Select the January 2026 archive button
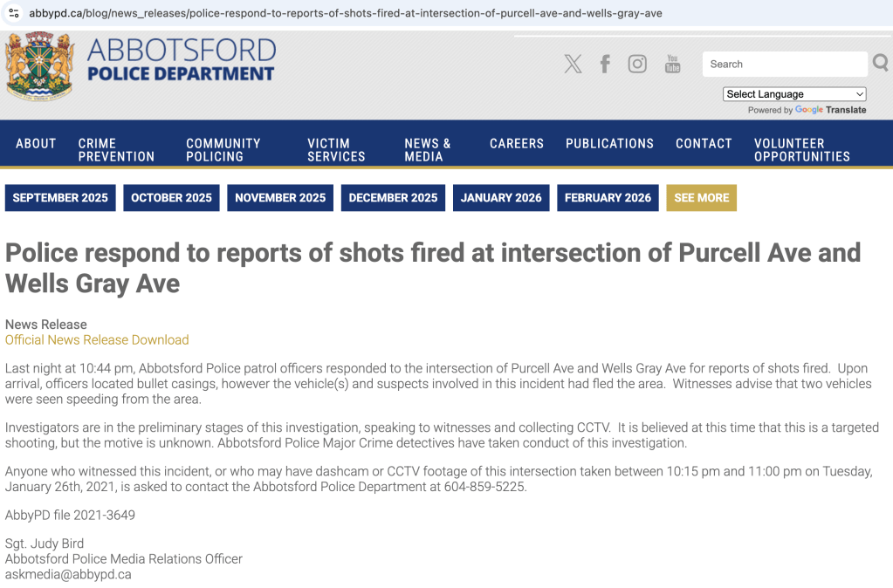893x588 pixels. pos(501,198)
